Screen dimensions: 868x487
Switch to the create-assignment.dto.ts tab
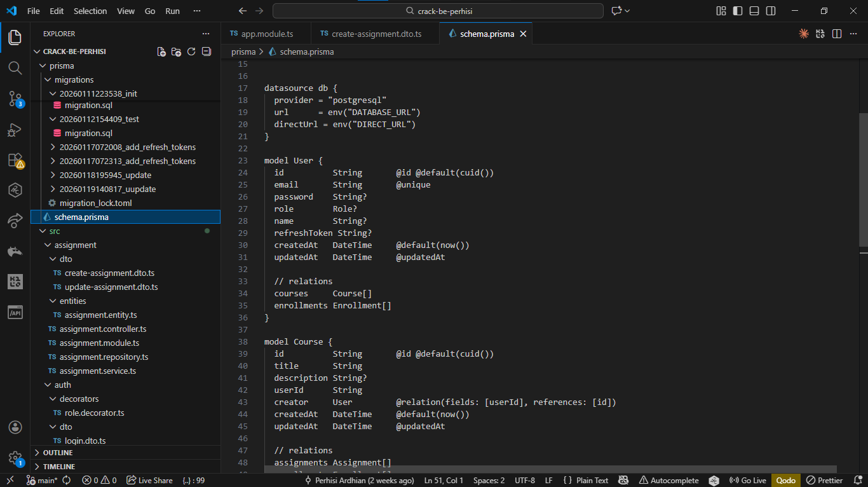(x=375, y=33)
